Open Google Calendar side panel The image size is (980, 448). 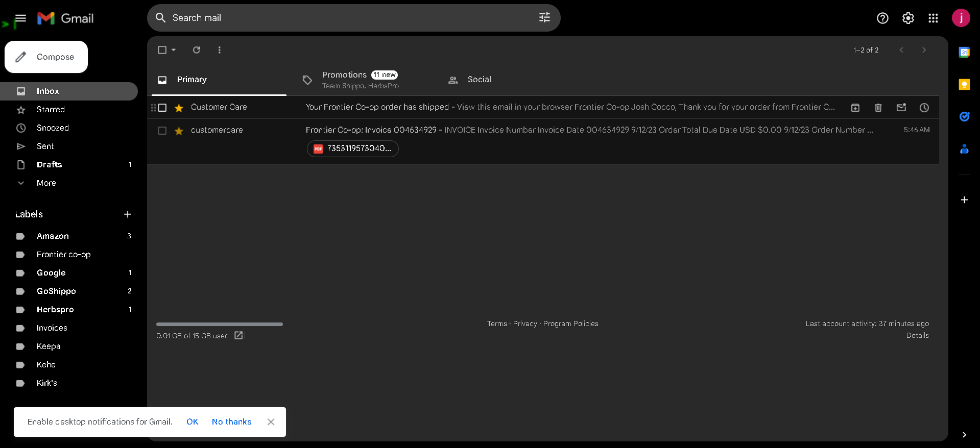964,52
